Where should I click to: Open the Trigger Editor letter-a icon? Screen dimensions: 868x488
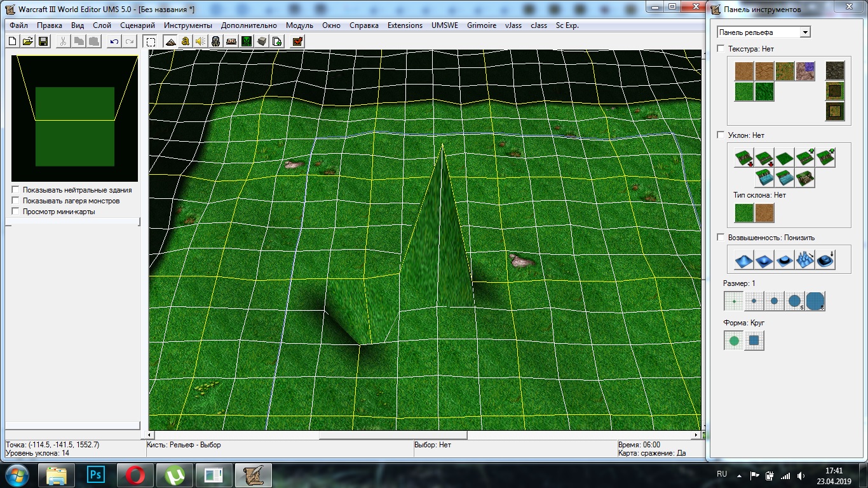tap(186, 41)
